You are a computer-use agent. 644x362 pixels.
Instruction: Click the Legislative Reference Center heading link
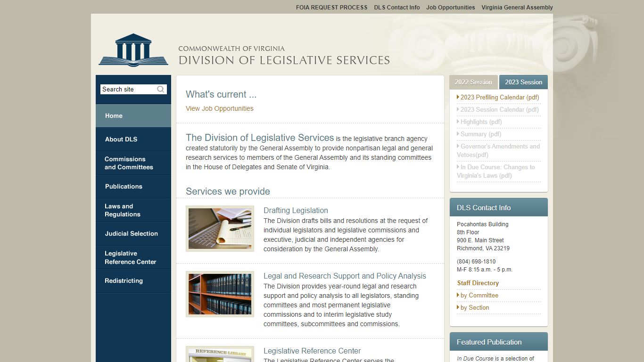coord(312,351)
